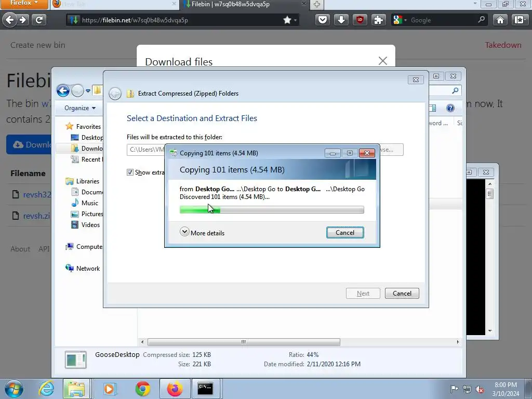Click Cancel in the Extract wizard
The height and width of the screenshot is (399, 532).
[402, 293]
